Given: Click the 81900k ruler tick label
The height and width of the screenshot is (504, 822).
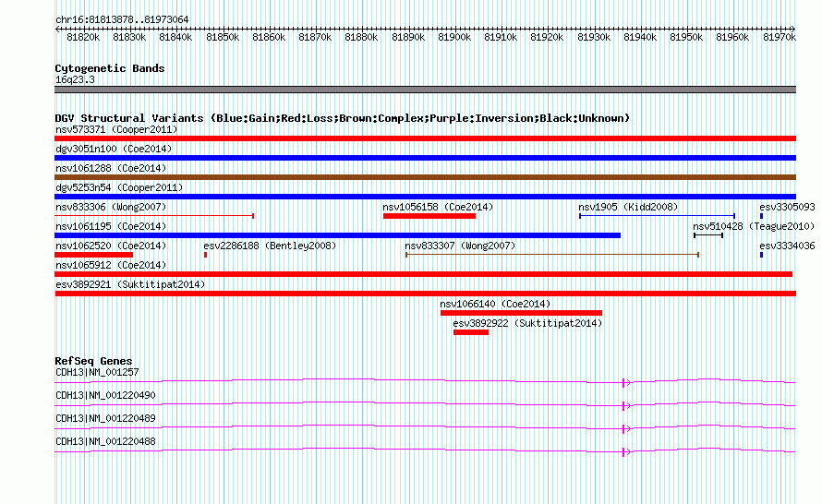Looking at the screenshot, I should (x=454, y=37).
